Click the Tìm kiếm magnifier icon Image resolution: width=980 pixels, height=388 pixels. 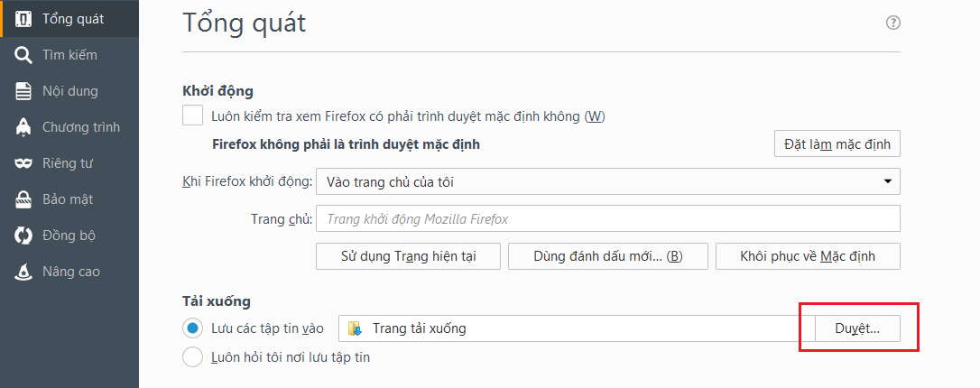tap(24, 55)
